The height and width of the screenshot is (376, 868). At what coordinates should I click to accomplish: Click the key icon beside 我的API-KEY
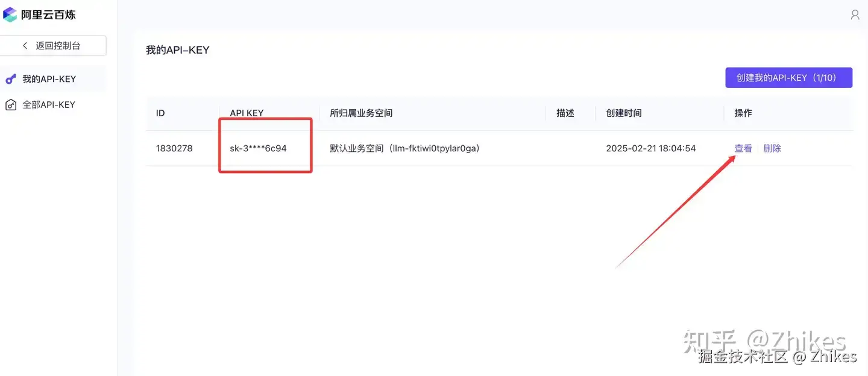[x=10, y=79]
